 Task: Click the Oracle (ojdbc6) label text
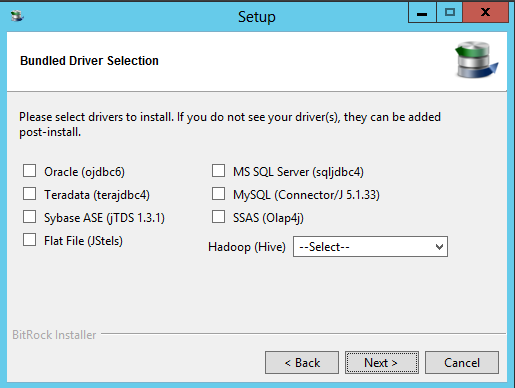pos(84,172)
